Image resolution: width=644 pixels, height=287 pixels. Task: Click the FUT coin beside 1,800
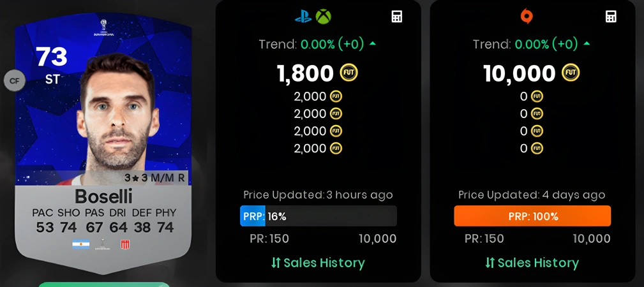pos(349,73)
